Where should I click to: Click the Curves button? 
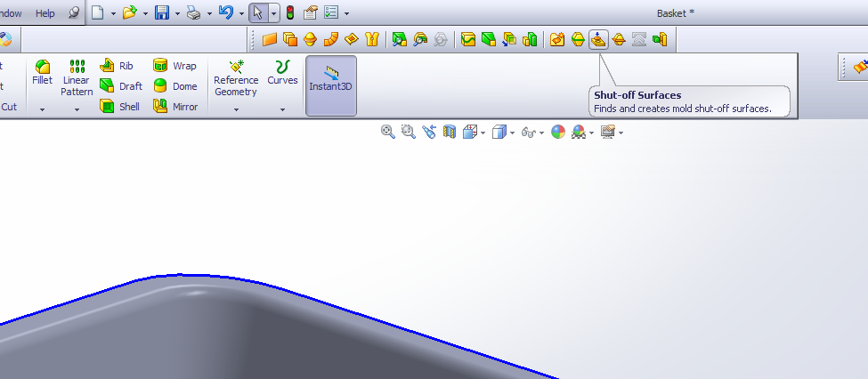click(282, 72)
